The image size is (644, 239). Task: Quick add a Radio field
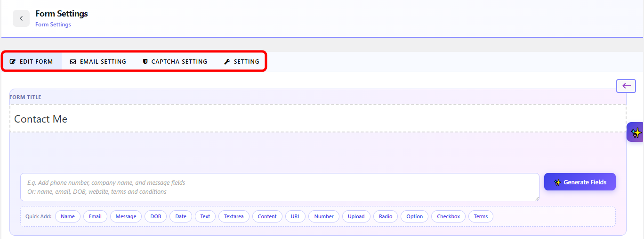tap(386, 216)
